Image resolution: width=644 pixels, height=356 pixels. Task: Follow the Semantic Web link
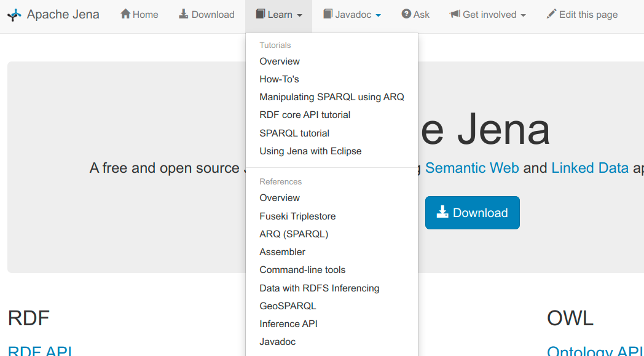coord(472,168)
